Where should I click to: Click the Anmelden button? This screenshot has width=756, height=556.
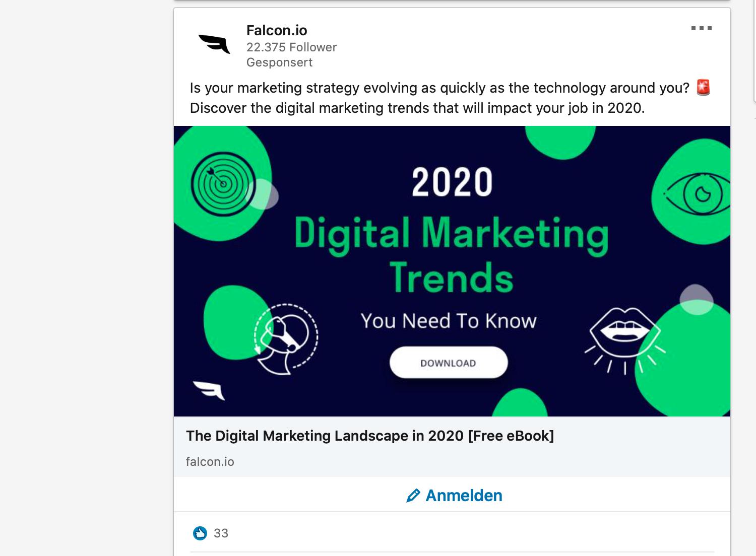454,496
